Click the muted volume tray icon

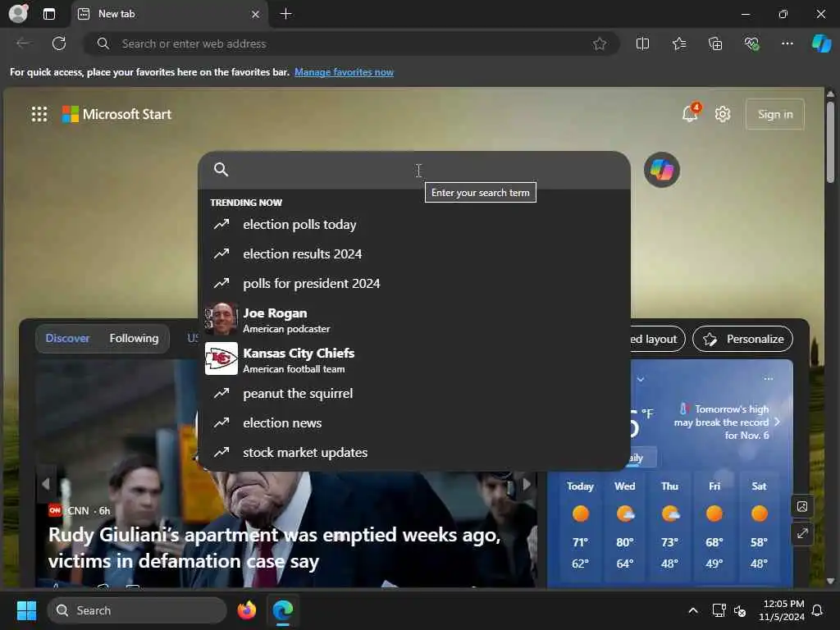739,610
